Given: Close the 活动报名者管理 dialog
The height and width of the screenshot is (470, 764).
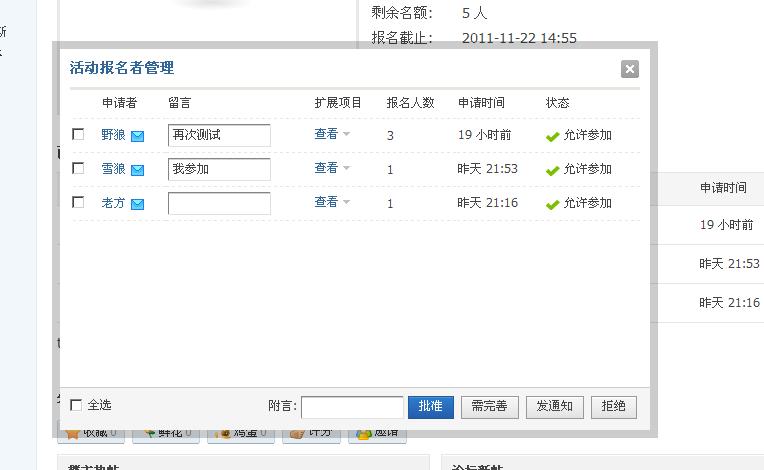Looking at the screenshot, I should point(630,69).
